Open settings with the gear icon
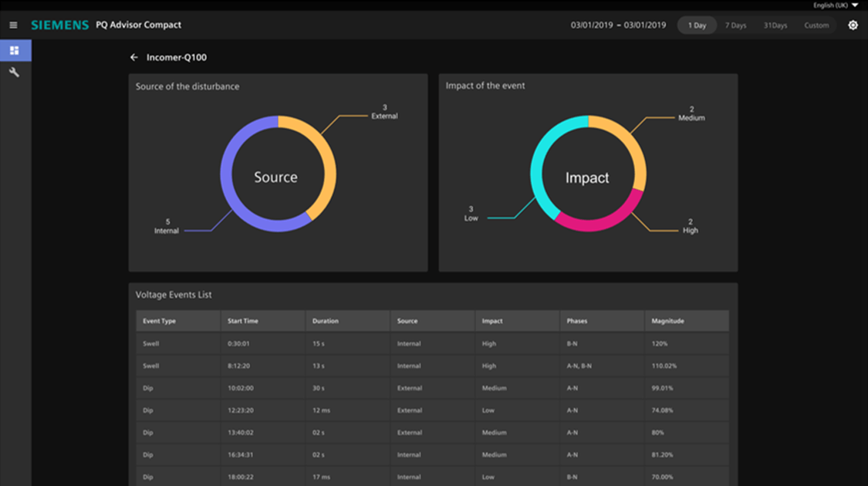868x486 pixels. point(853,25)
